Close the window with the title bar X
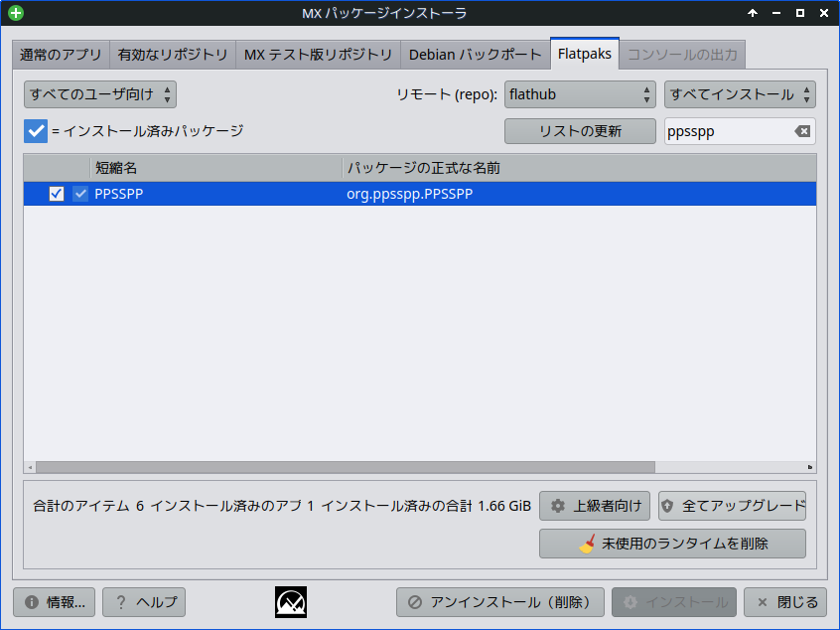 824,13
